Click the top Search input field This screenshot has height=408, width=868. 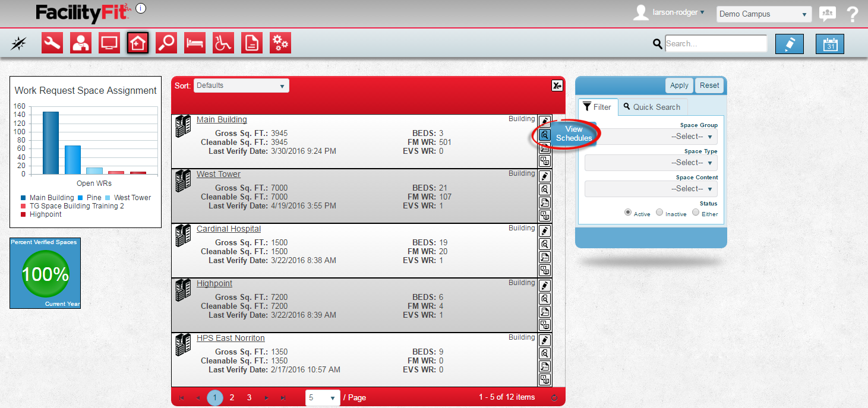pos(716,44)
